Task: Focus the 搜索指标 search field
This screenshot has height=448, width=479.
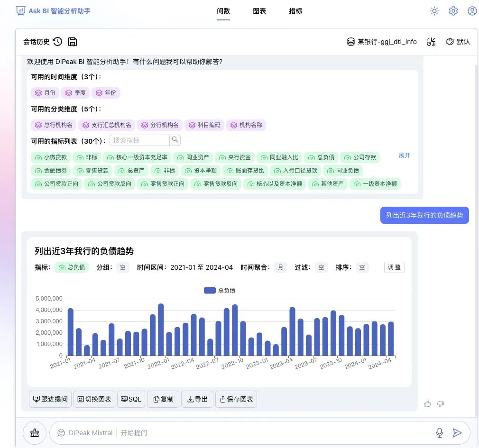Action: click(139, 140)
